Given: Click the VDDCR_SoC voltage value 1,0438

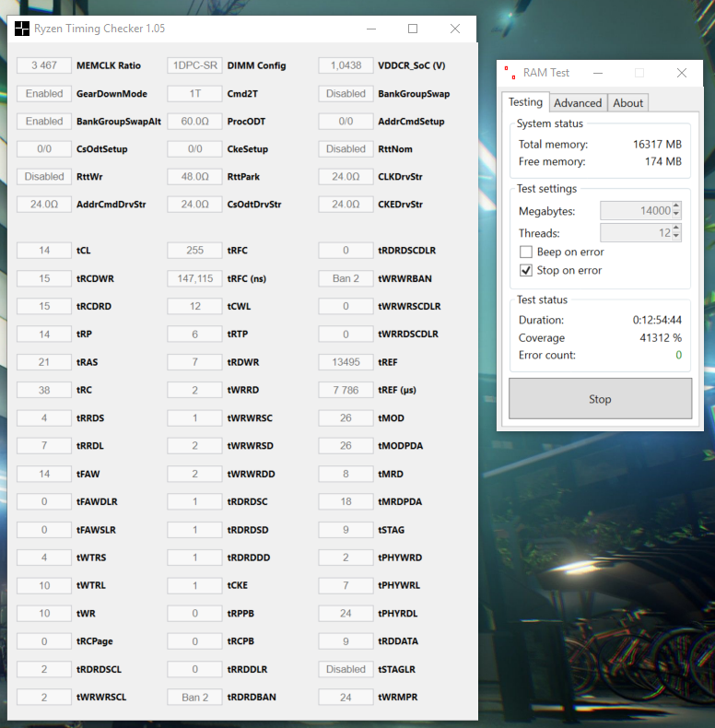Looking at the screenshot, I should coord(346,65).
